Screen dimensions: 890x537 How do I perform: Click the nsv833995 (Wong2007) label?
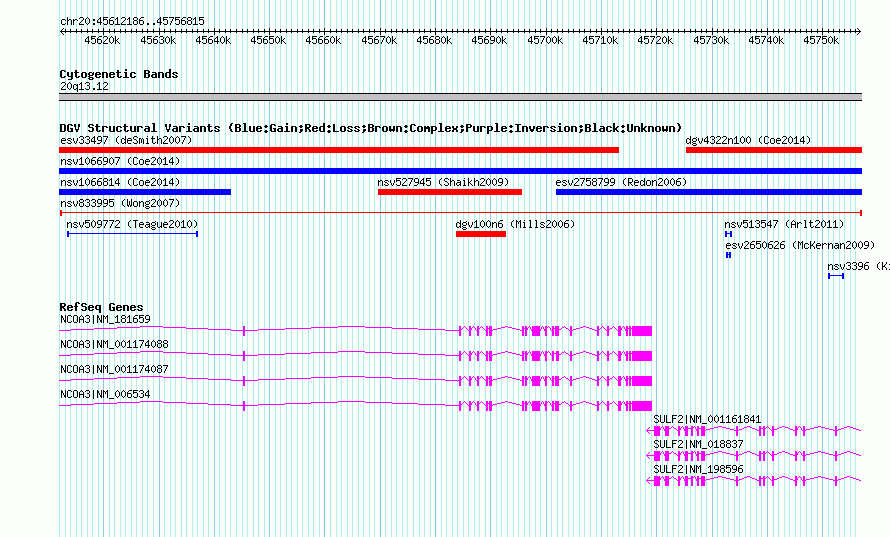pyautogui.click(x=120, y=203)
